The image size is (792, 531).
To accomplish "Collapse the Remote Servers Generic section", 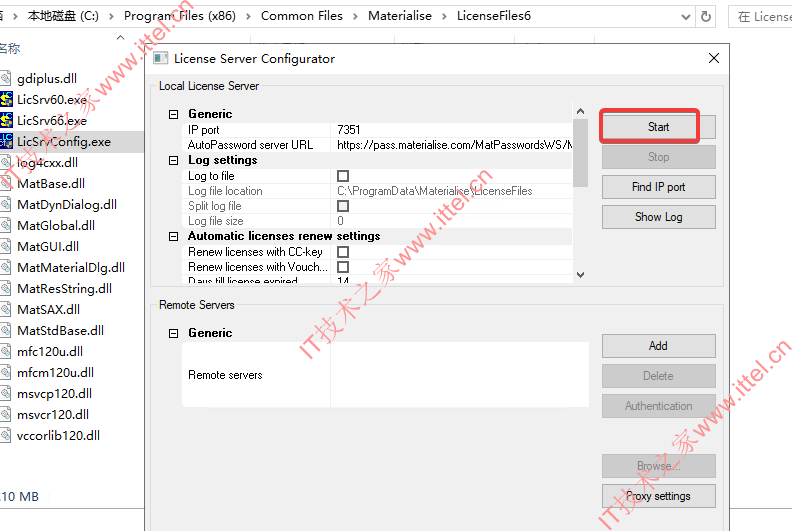I will point(173,333).
